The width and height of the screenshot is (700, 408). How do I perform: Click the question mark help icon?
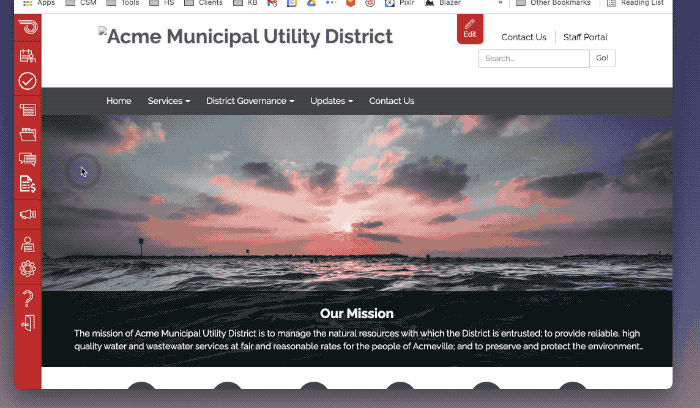[x=28, y=298]
